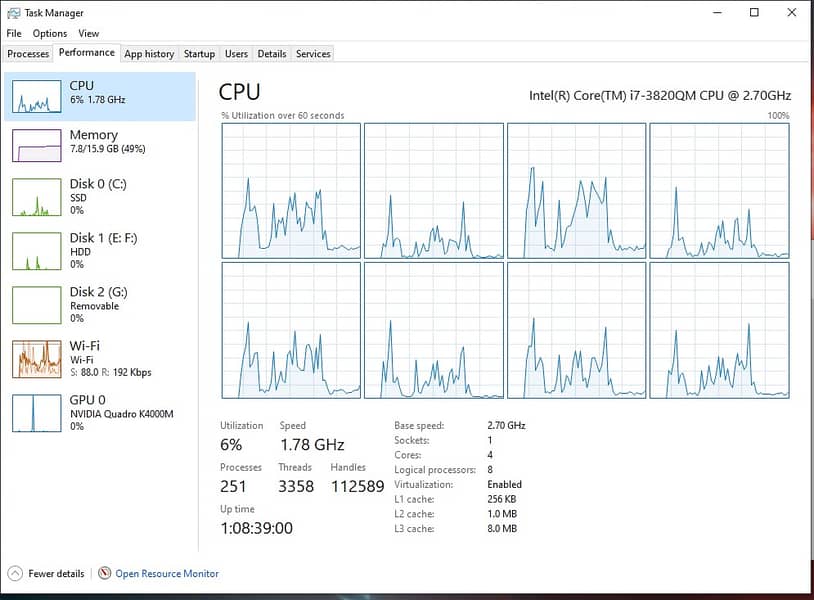The width and height of the screenshot is (814, 600).
Task: Select GPU 0 NVIDIA Quadro thumbnail
Action: click(x=36, y=412)
